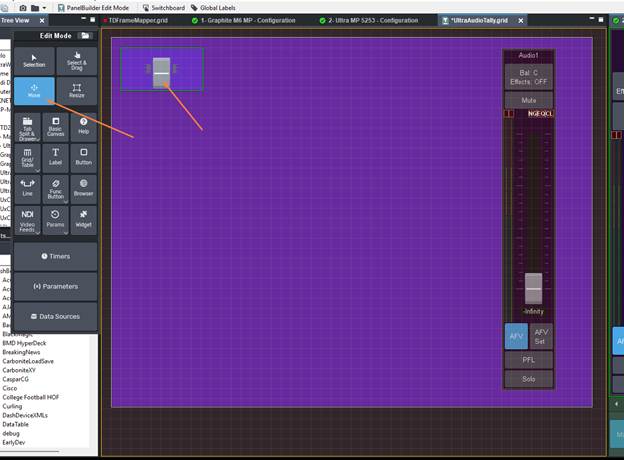
Task: Toggle the Mute button on Audio1
Action: tap(528, 100)
